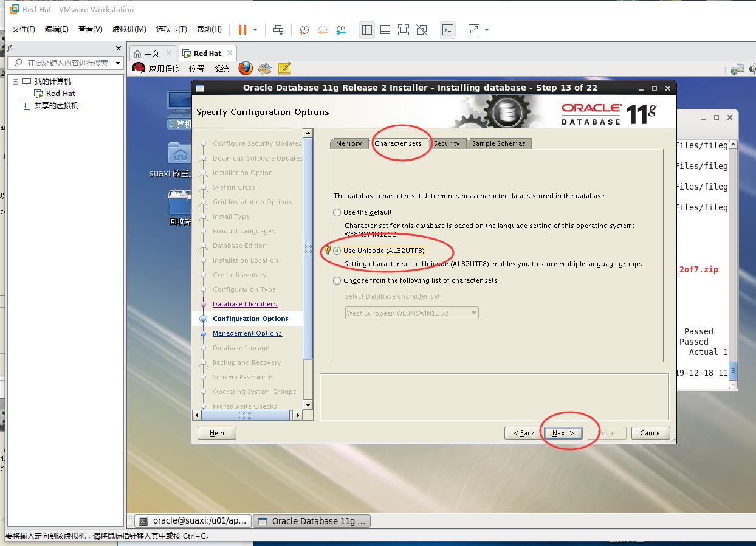Open the 编辑(E) menu
Viewport: 756px width, 546px height.
(57, 29)
